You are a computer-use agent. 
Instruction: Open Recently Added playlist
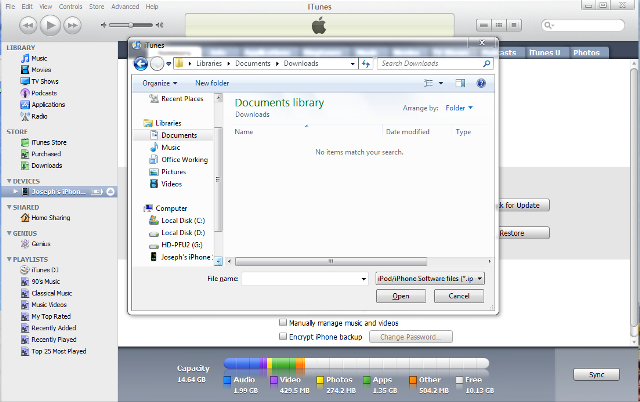[x=53, y=328]
